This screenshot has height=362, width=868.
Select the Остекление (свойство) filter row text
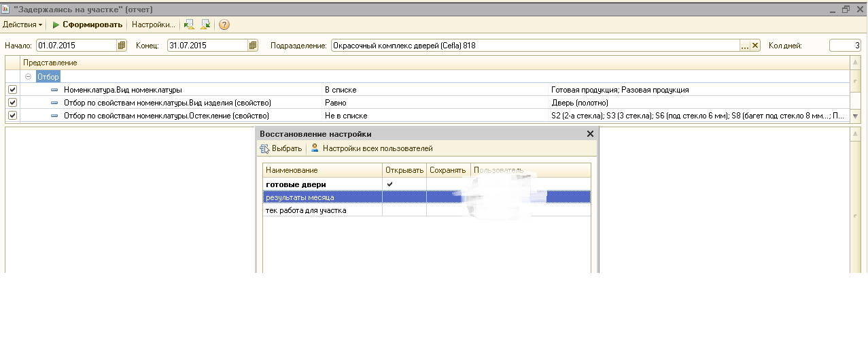tap(167, 116)
